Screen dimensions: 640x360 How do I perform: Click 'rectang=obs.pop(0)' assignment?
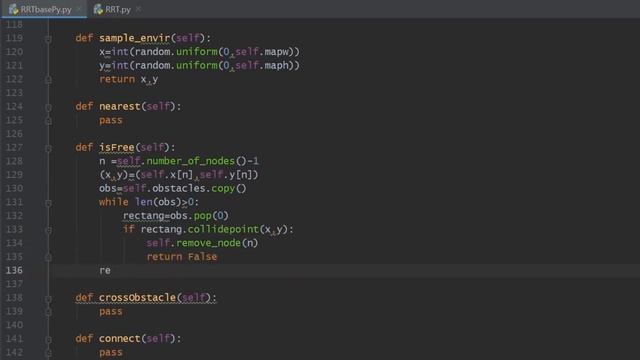pyautogui.click(x=176, y=216)
